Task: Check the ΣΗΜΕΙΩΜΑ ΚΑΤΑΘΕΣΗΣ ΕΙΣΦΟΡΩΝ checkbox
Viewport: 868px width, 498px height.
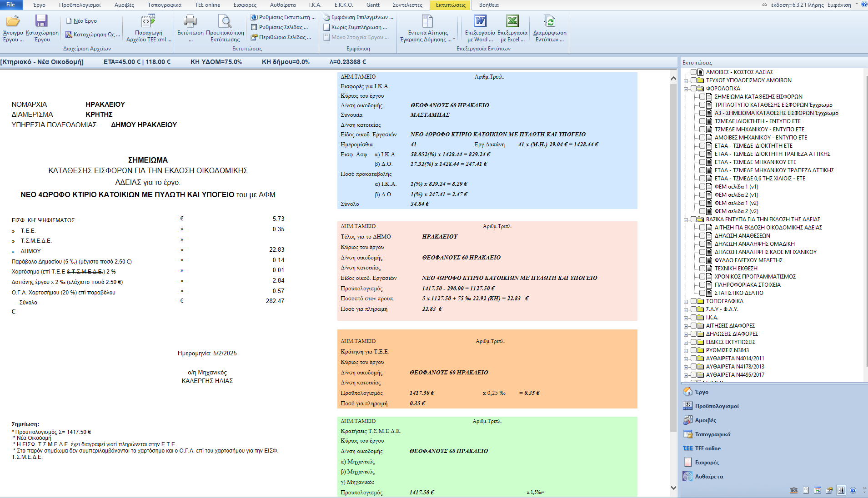Action: (x=702, y=97)
